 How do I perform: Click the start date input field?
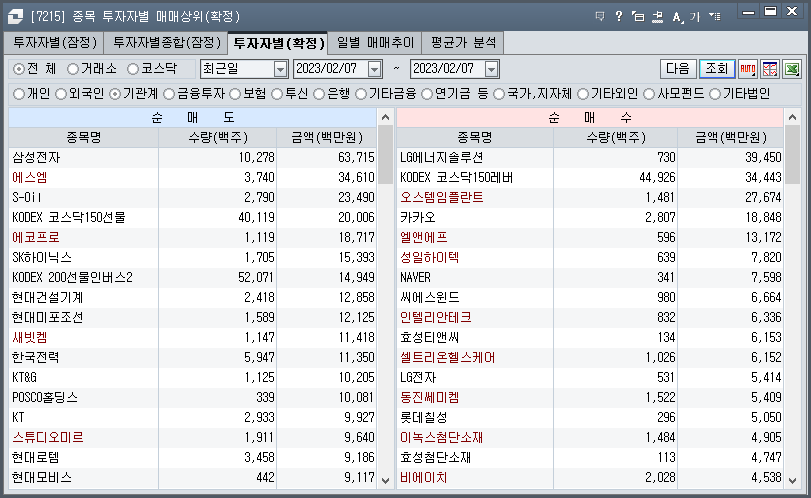point(331,69)
